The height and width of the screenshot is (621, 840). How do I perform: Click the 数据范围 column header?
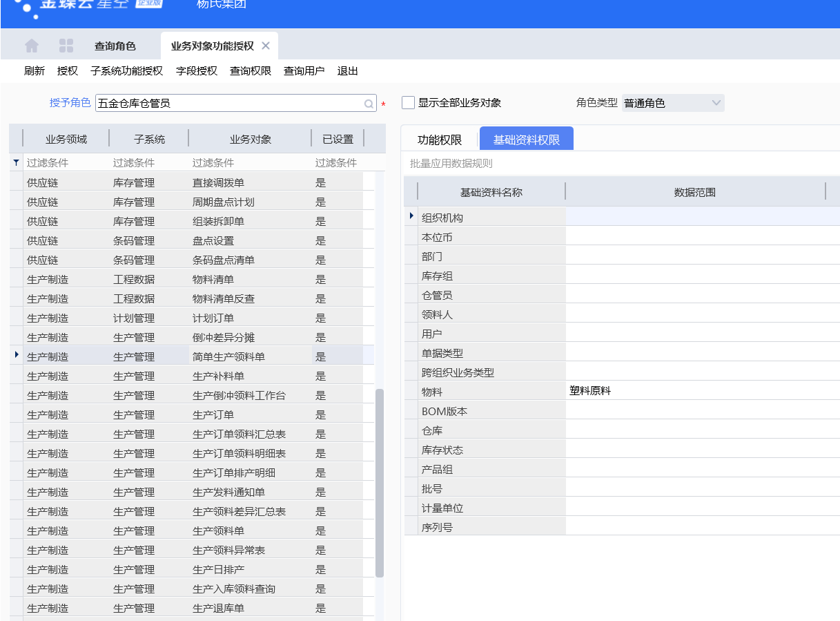click(x=695, y=193)
